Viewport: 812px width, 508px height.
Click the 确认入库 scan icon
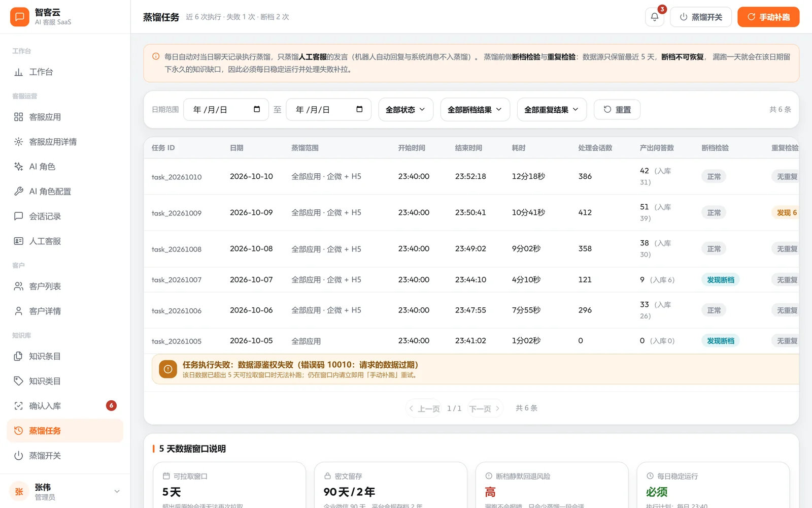(x=19, y=406)
